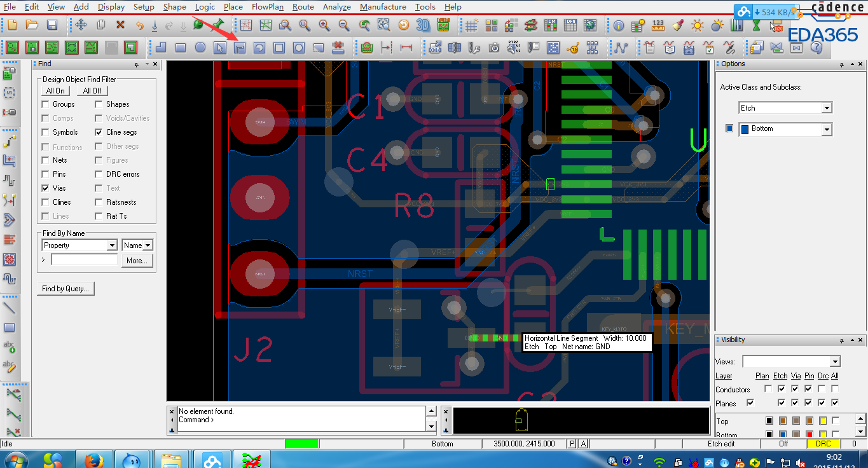Click the Zoom In magnifier icon
This screenshot has height=468, width=868.
point(324,25)
